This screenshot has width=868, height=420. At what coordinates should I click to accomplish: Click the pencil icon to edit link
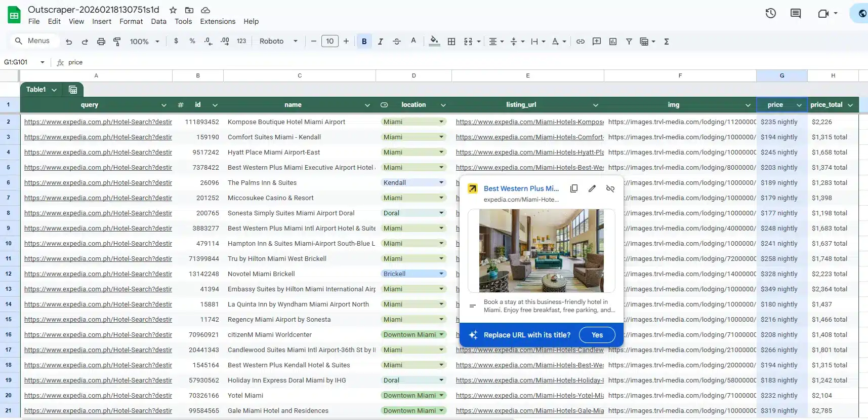pyautogui.click(x=592, y=188)
